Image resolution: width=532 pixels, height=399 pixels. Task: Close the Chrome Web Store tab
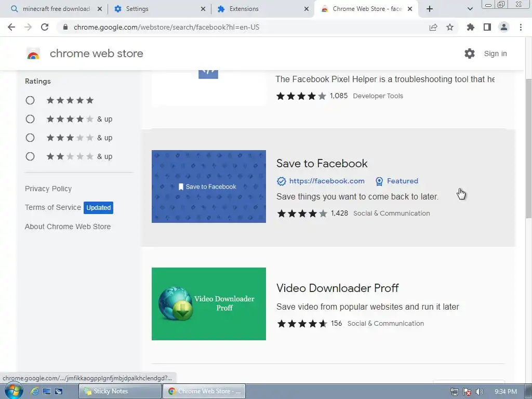[410, 9]
